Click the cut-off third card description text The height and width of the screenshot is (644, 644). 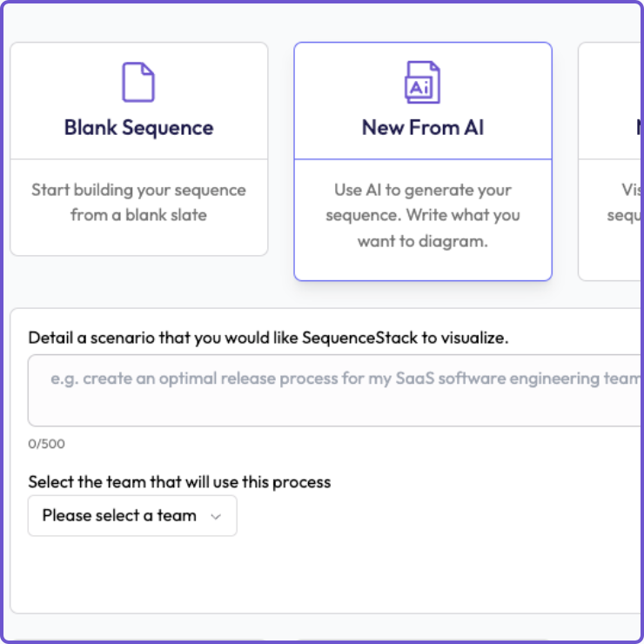tap(632, 202)
